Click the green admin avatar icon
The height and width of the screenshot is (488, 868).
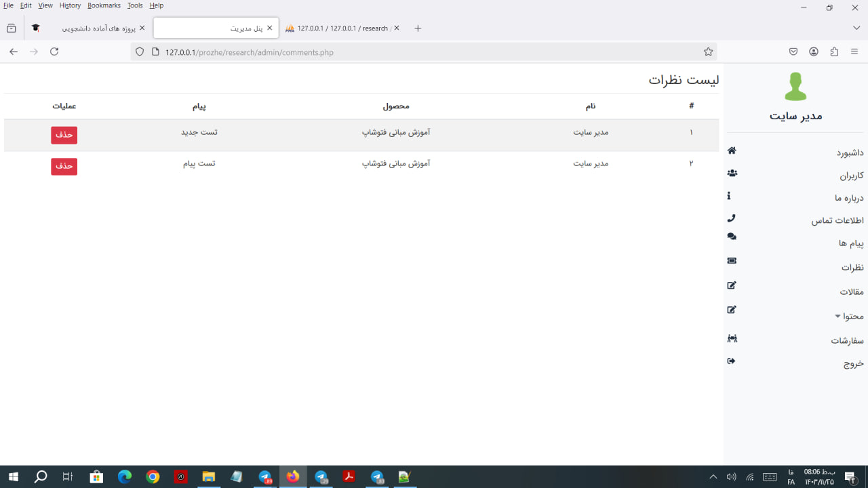click(x=795, y=87)
